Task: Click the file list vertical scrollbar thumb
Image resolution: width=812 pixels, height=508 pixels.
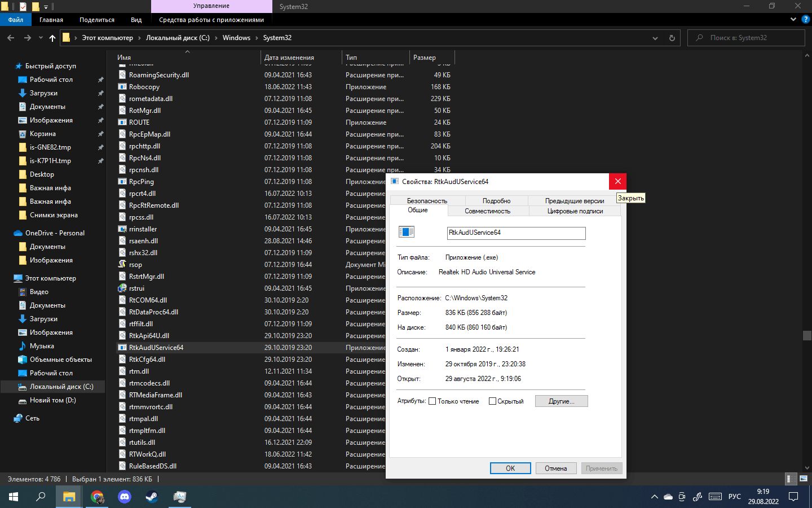Action: click(807, 335)
